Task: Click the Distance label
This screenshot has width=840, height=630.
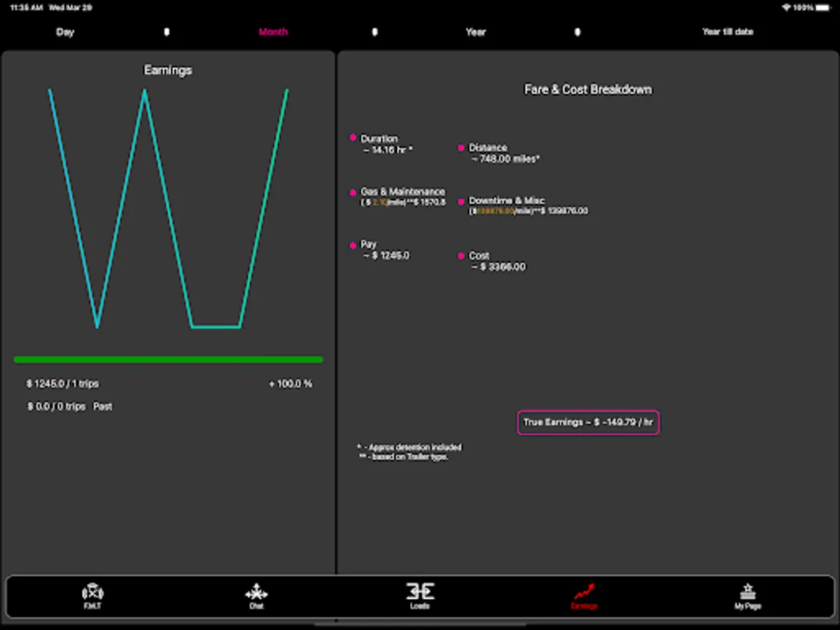Action: tap(488, 148)
